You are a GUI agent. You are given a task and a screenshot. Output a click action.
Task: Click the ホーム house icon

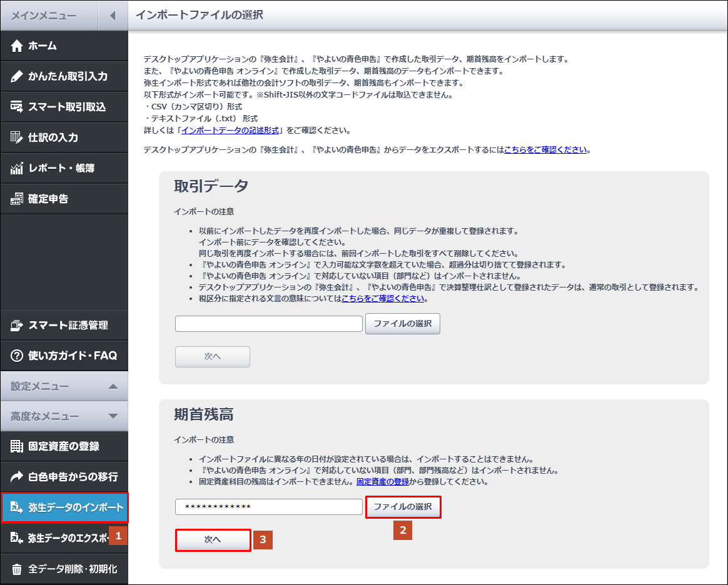coord(17,46)
